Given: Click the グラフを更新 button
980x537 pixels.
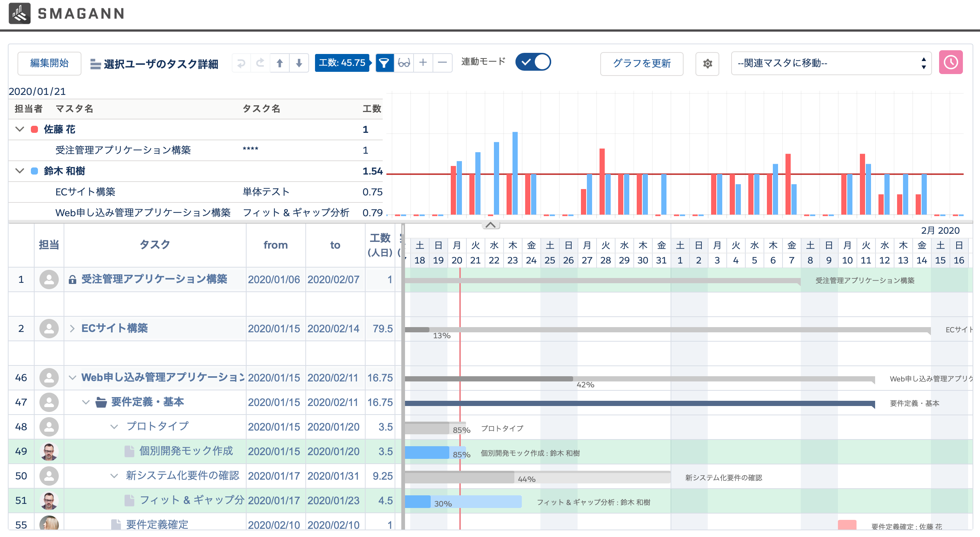Looking at the screenshot, I should (x=642, y=64).
